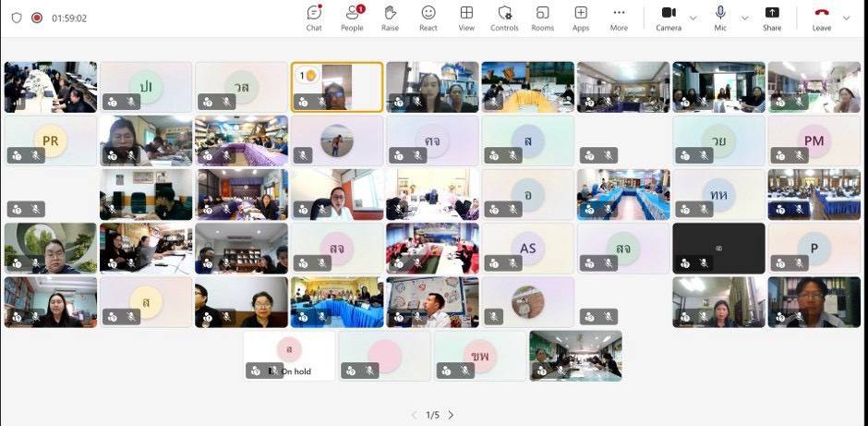The width and height of the screenshot is (868, 426).
Task: Click the status icon on ทห tile
Action: pos(685,210)
